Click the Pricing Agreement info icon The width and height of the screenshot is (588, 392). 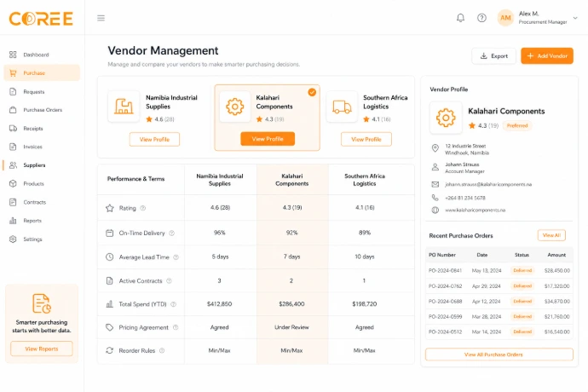point(176,327)
